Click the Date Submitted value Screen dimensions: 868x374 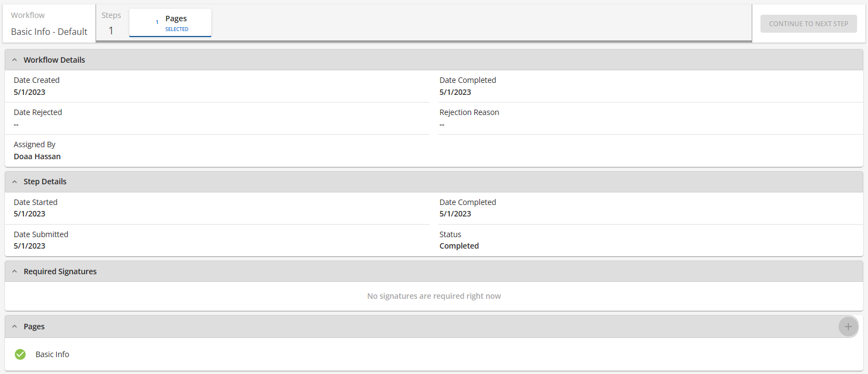tap(29, 246)
